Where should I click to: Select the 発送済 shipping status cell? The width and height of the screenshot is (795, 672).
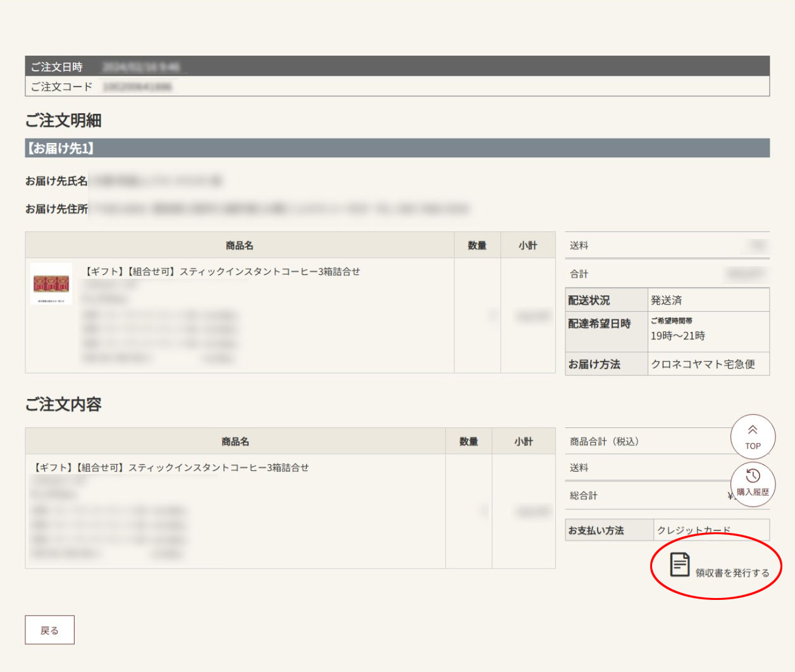(667, 300)
